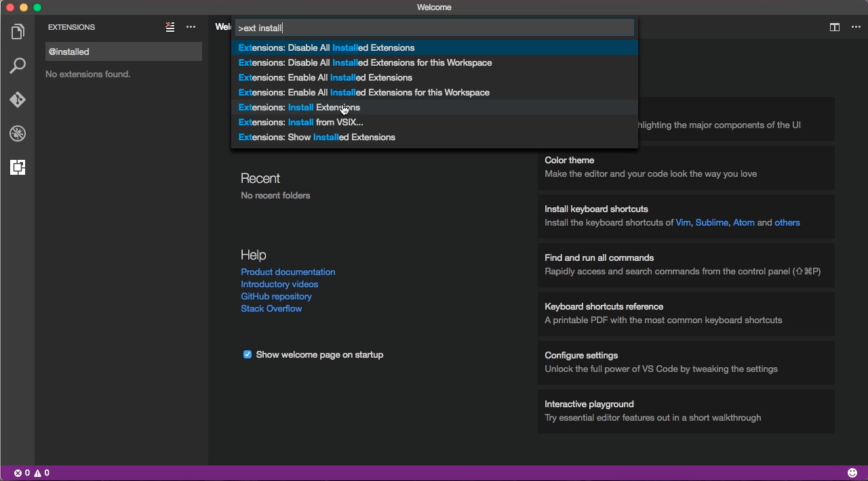The image size is (868, 481).
Task: Open Interactive playground card
Action: click(x=686, y=411)
